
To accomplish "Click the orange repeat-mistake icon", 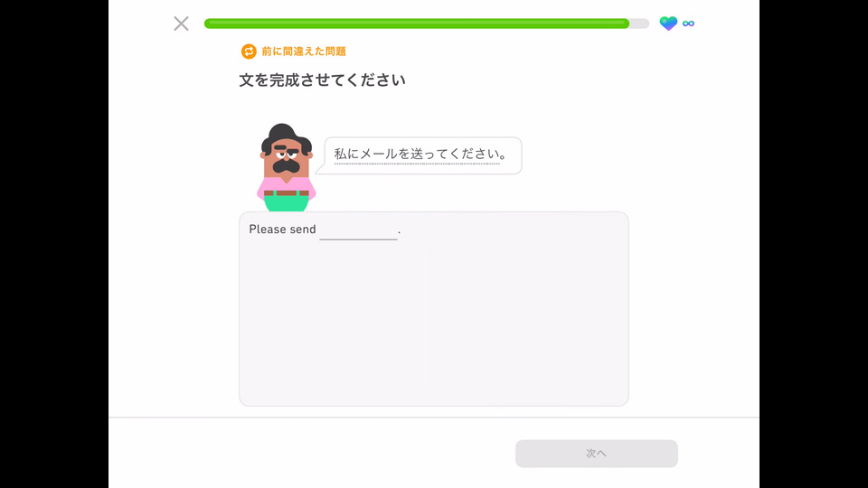I will coord(249,52).
